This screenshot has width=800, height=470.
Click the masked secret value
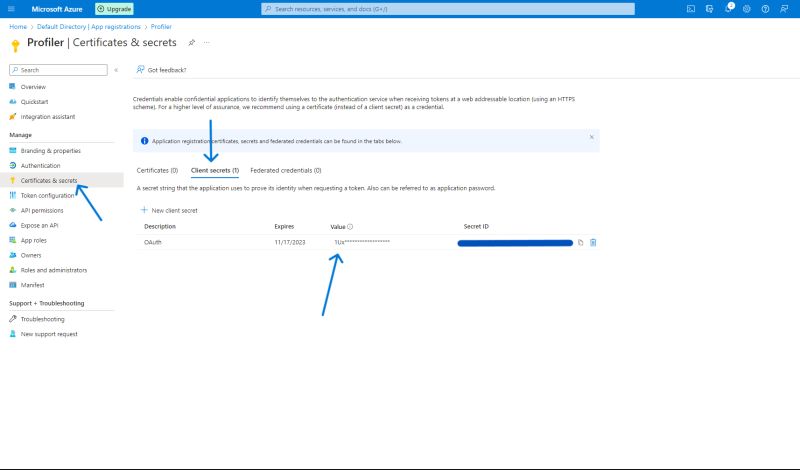pos(362,242)
